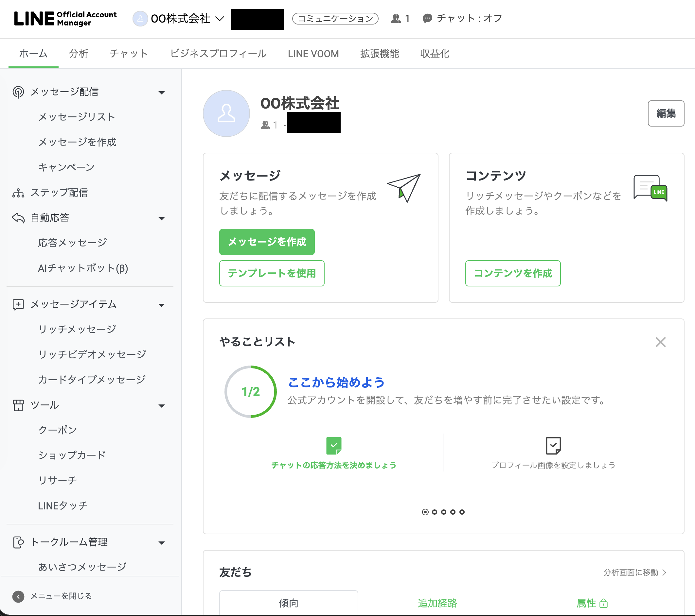Viewport: 695px width, 616px height.
Task: Select the second carousel page dot
Action: (x=435, y=512)
